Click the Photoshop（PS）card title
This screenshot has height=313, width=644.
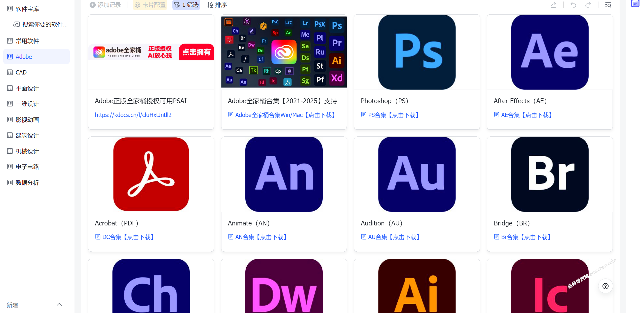[x=385, y=101]
